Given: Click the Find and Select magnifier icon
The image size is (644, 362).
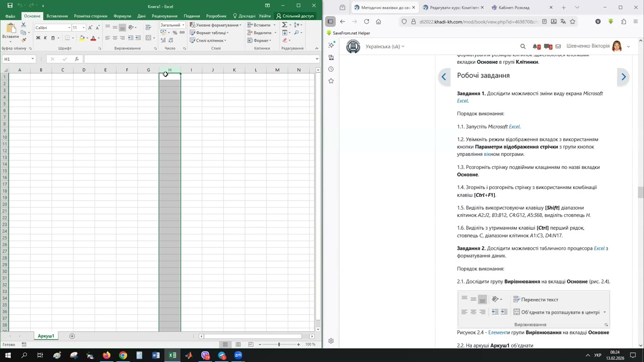Looking at the screenshot, I should [x=297, y=33].
